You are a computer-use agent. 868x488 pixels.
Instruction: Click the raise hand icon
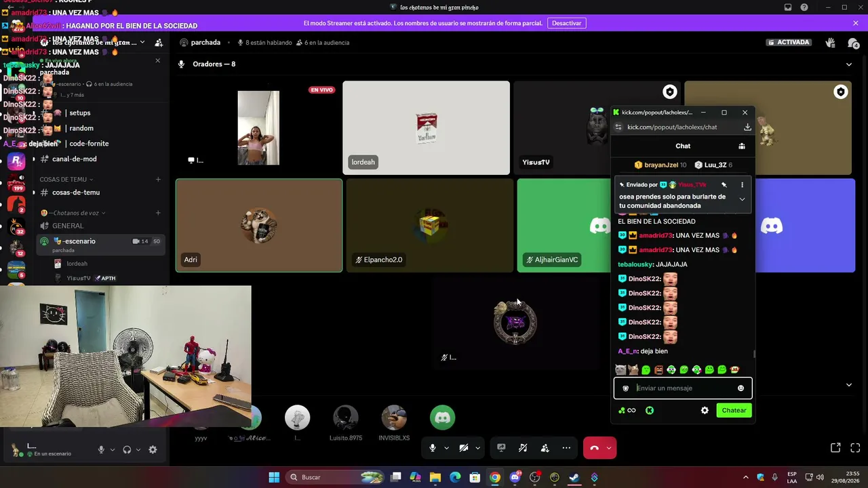point(830,43)
